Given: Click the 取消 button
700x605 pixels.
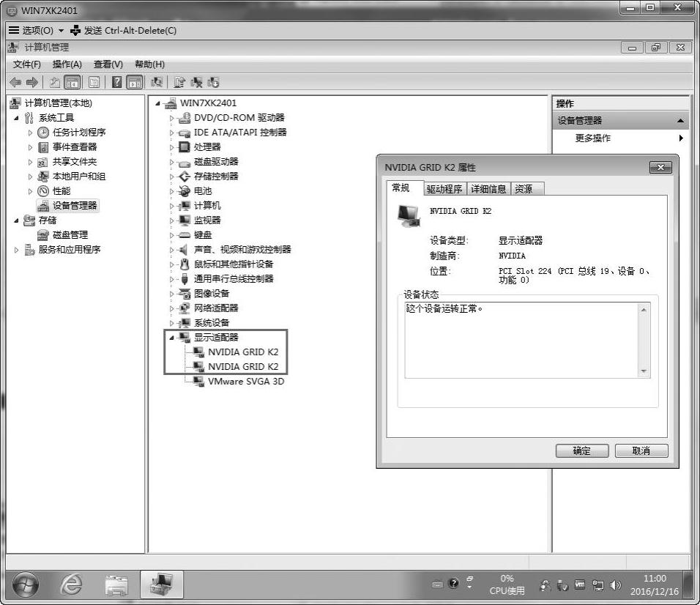Looking at the screenshot, I should 641,451.
